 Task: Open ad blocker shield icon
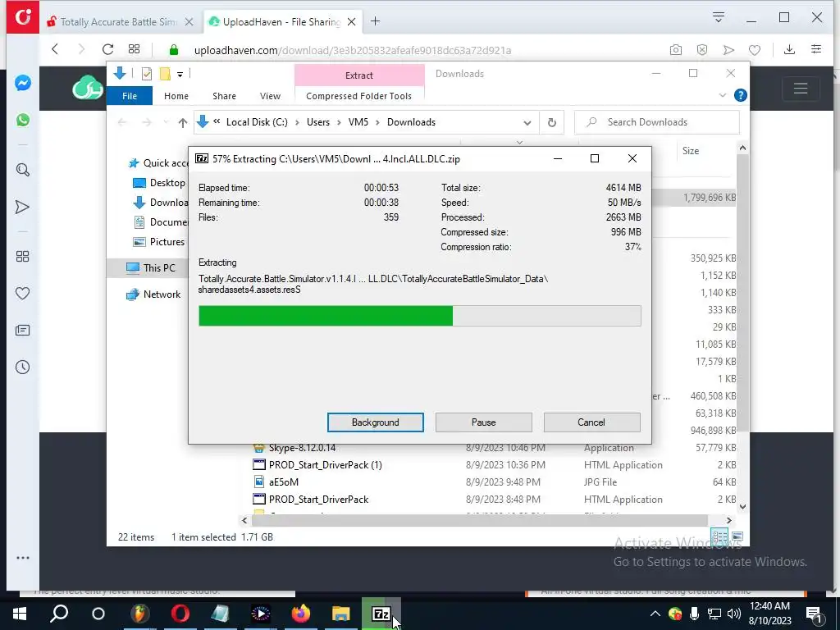[702, 50]
